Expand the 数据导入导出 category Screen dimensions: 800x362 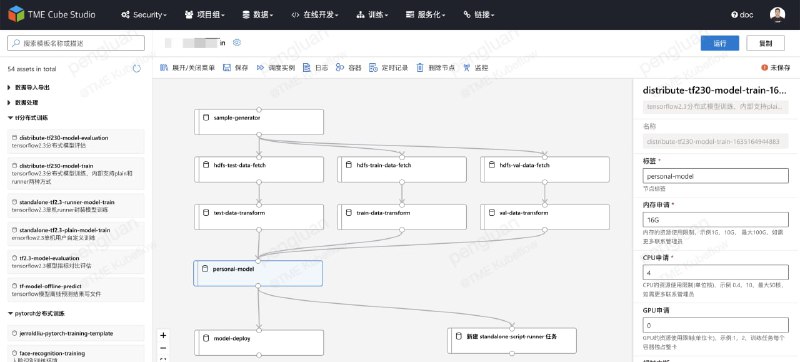pos(29,88)
